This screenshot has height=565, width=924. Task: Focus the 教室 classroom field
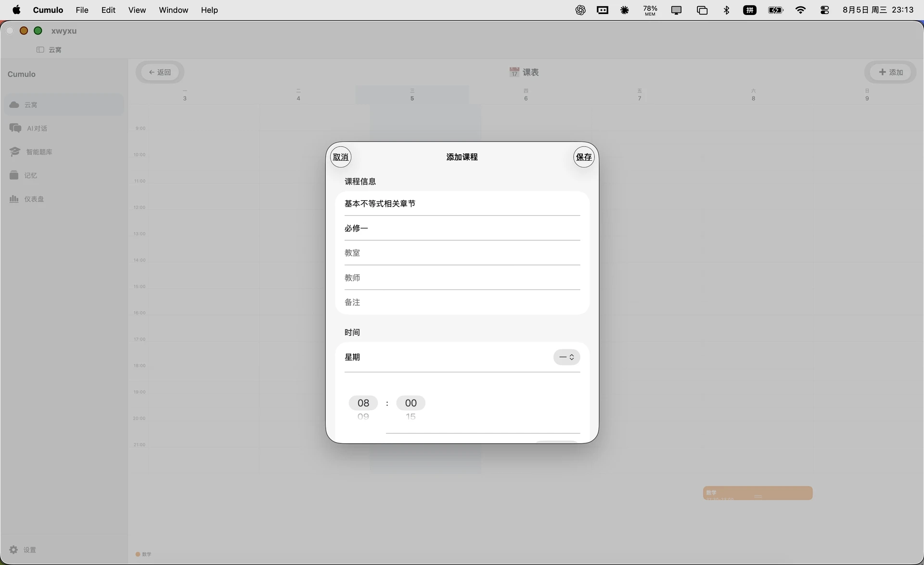pyautogui.click(x=462, y=253)
